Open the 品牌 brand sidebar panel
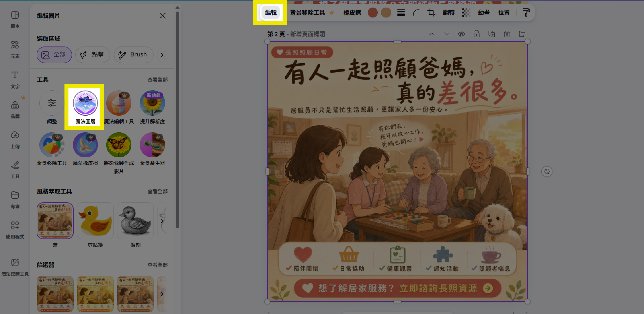Image resolution: width=644 pixels, height=314 pixels. (15, 110)
